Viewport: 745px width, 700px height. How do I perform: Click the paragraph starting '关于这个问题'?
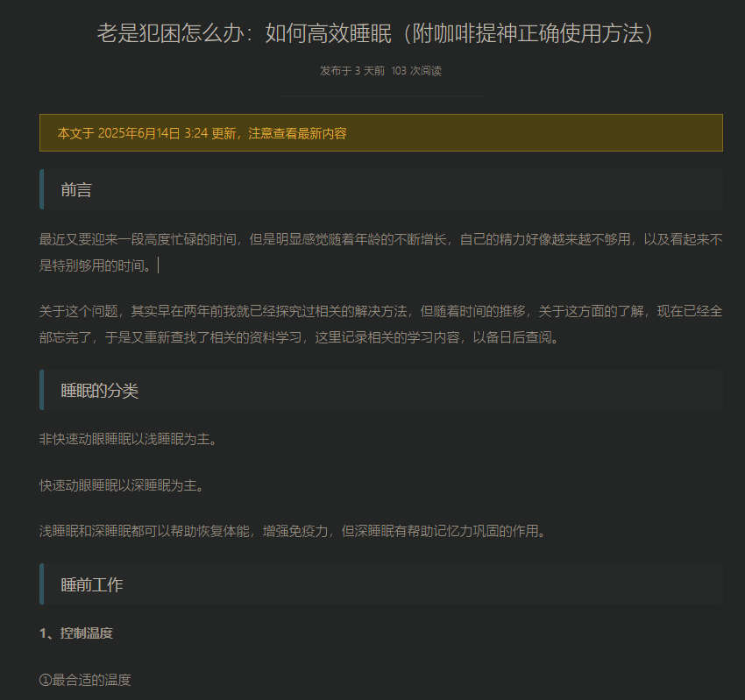(x=381, y=324)
